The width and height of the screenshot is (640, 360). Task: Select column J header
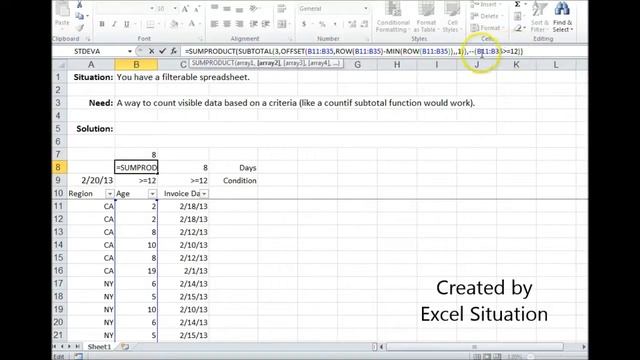[476, 64]
